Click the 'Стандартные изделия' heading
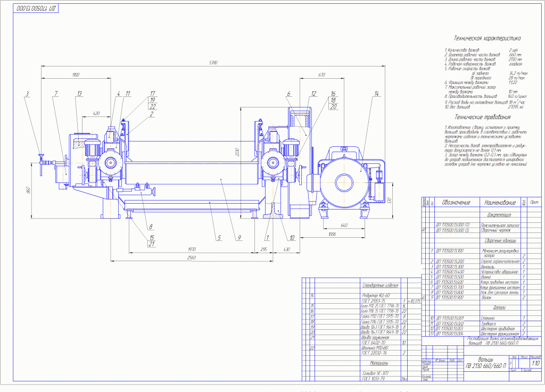 [380, 286]
